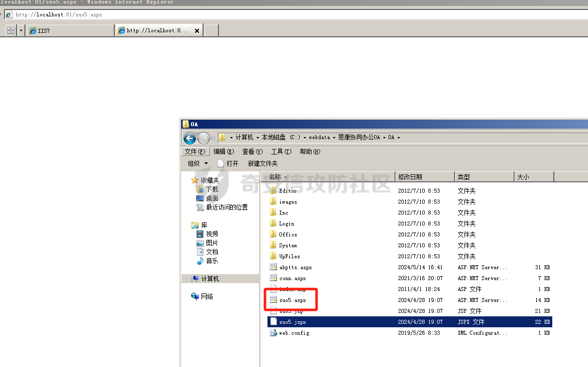The height and width of the screenshot is (367, 588).
Task: Open the 帮助(H) menu
Action: point(310,151)
